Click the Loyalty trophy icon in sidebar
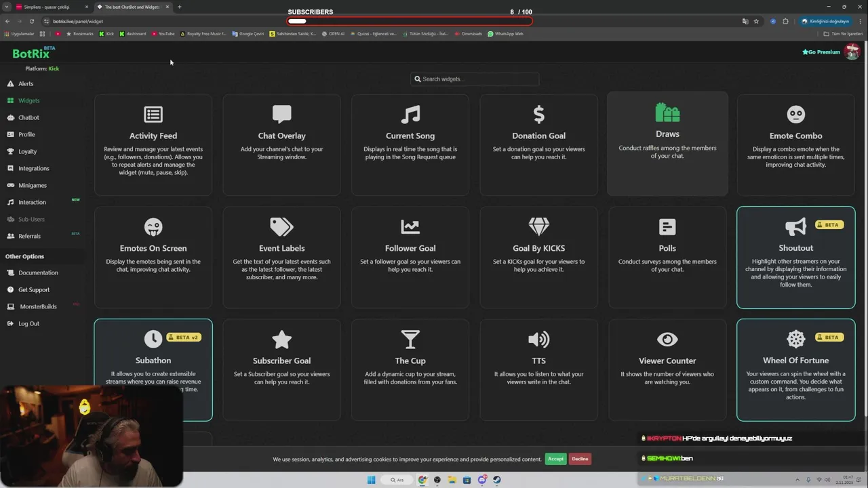This screenshot has height=488, width=868. click(x=10, y=152)
